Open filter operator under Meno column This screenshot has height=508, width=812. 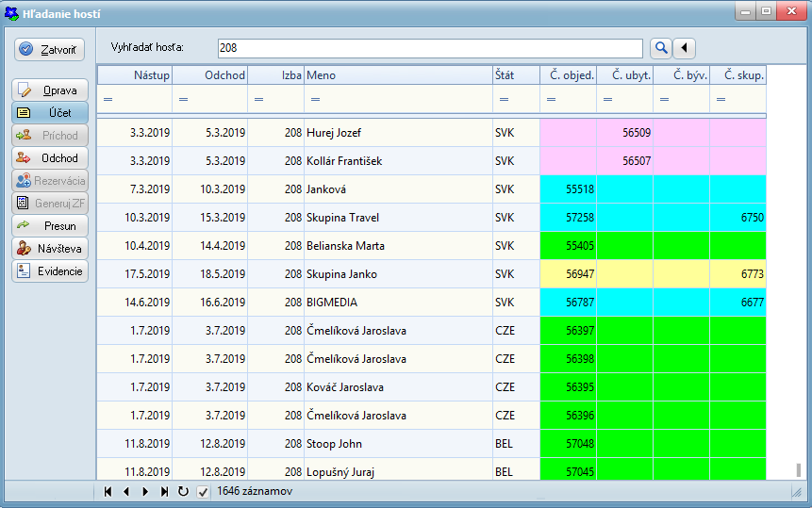coord(315,99)
